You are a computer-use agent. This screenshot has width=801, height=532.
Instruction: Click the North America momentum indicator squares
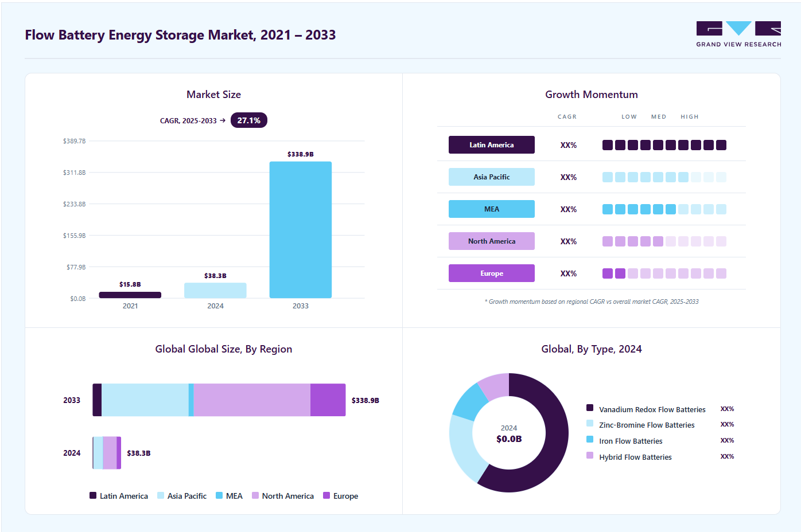point(664,241)
